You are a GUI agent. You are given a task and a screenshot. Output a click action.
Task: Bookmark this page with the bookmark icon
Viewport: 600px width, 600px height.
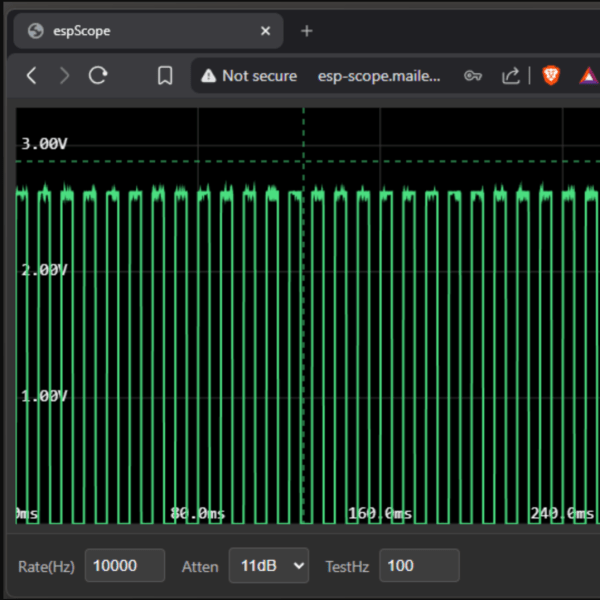165,76
